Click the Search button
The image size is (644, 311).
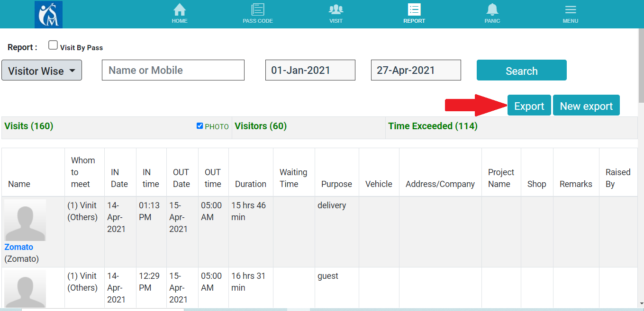coord(521,71)
